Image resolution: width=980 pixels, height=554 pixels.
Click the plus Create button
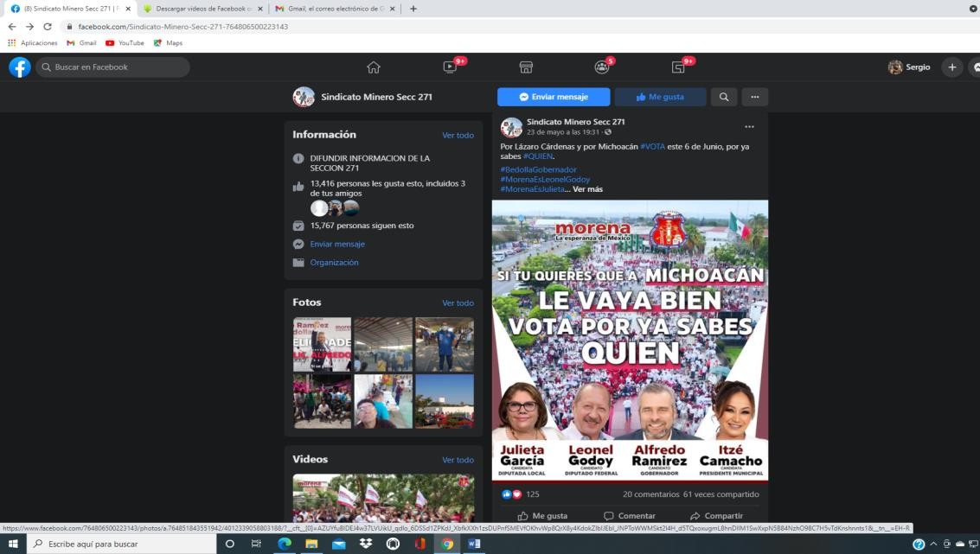pos(951,67)
